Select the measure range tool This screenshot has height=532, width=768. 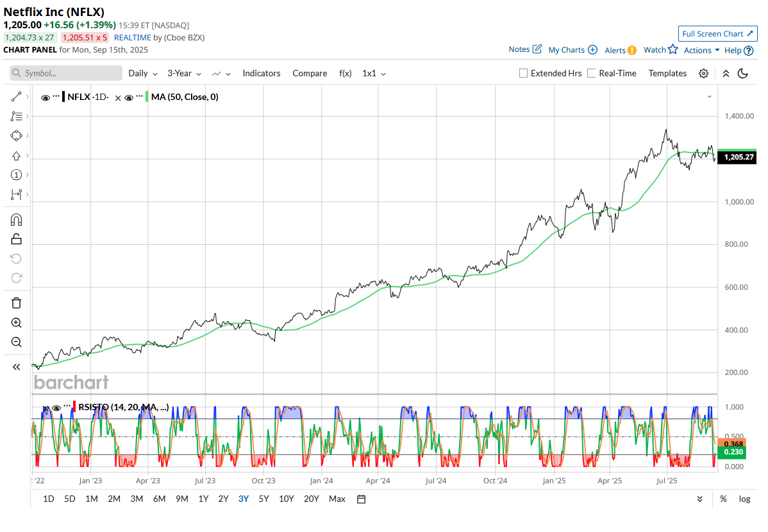(16, 194)
